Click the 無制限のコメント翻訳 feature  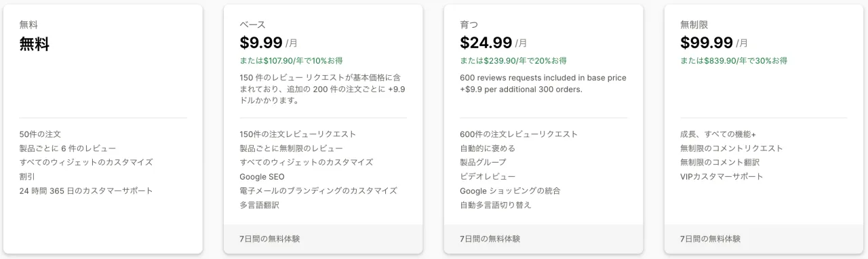[x=720, y=162]
